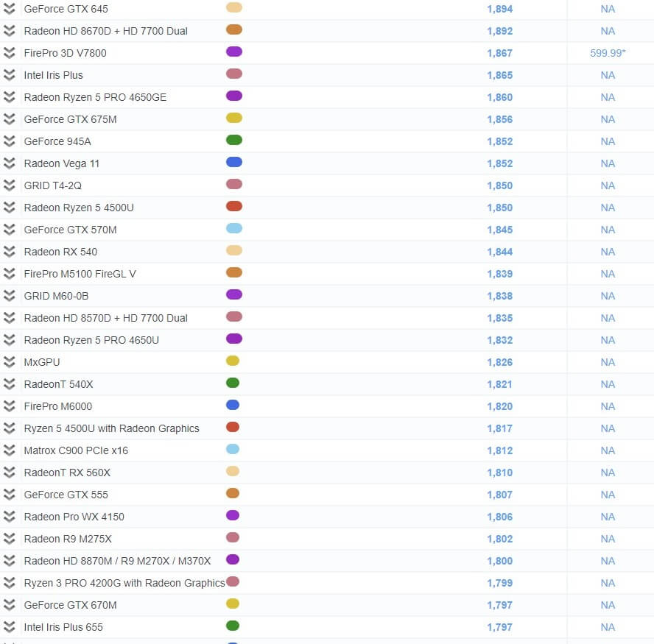
Task: Click the green swatch for GeForce 945A
Action: click(x=234, y=140)
